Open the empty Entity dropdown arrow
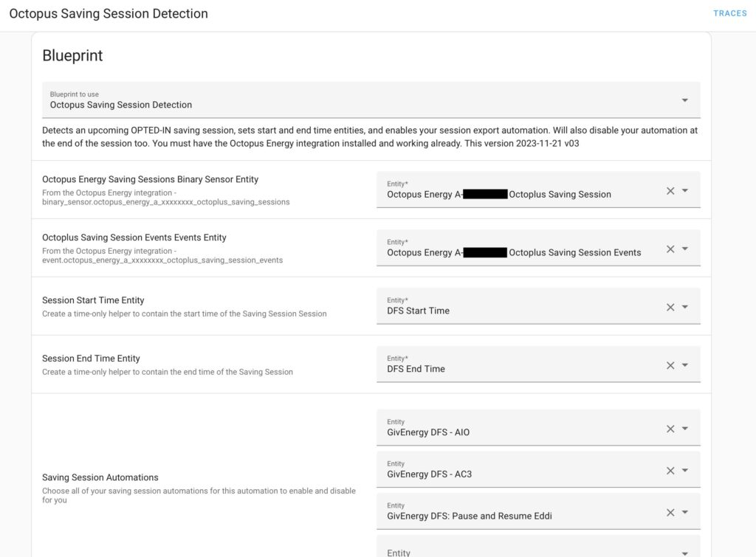The image size is (756, 557). (x=684, y=553)
